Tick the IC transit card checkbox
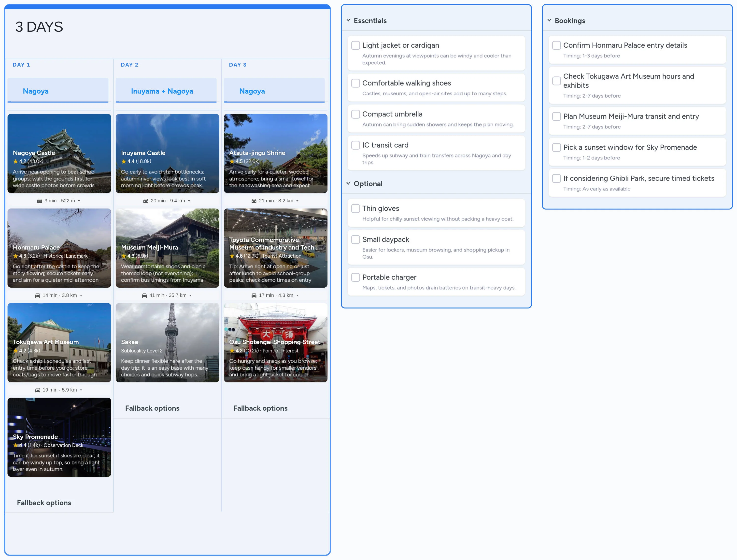 [x=355, y=145]
